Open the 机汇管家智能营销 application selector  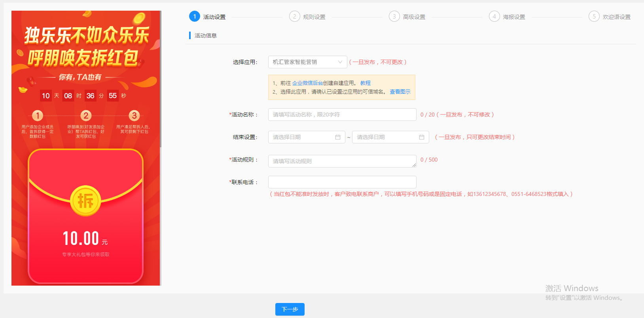point(307,62)
